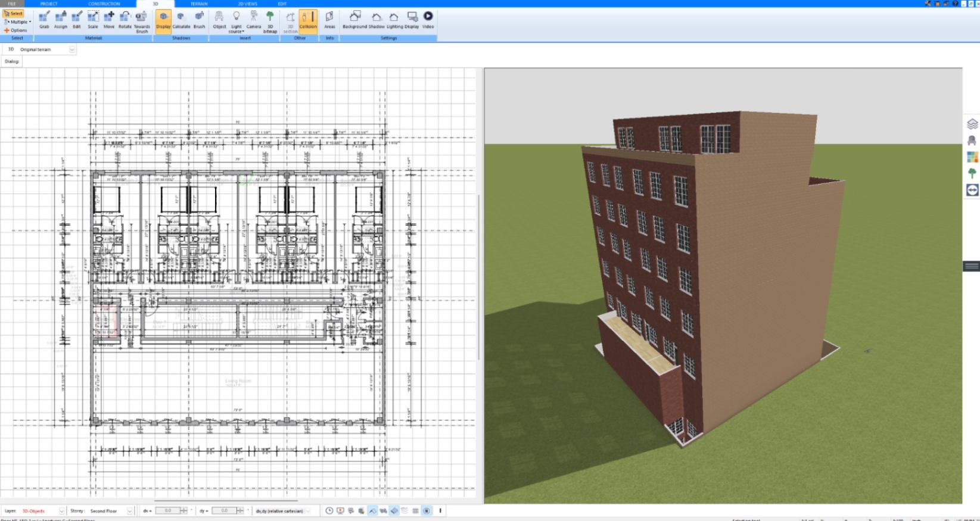Open the materials color palette icon
The width and height of the screenshot is (980, 521).
click(x=972, y=157)
